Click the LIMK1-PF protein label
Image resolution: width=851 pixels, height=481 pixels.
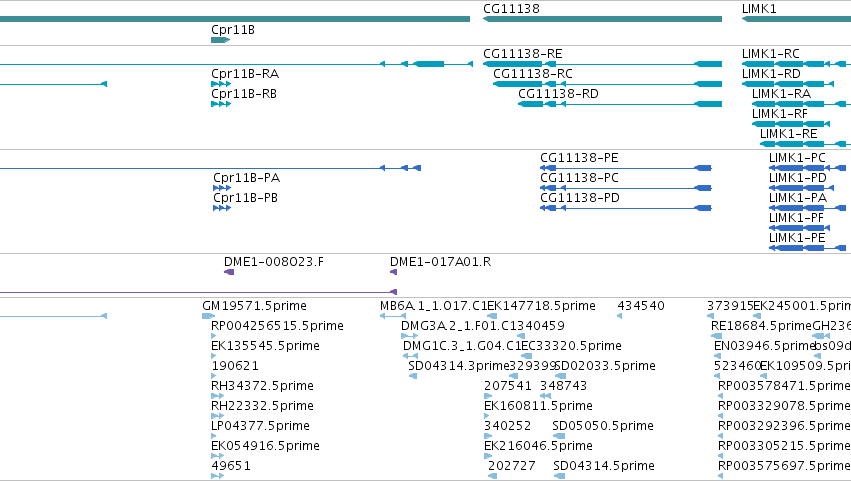pos(796,218)
